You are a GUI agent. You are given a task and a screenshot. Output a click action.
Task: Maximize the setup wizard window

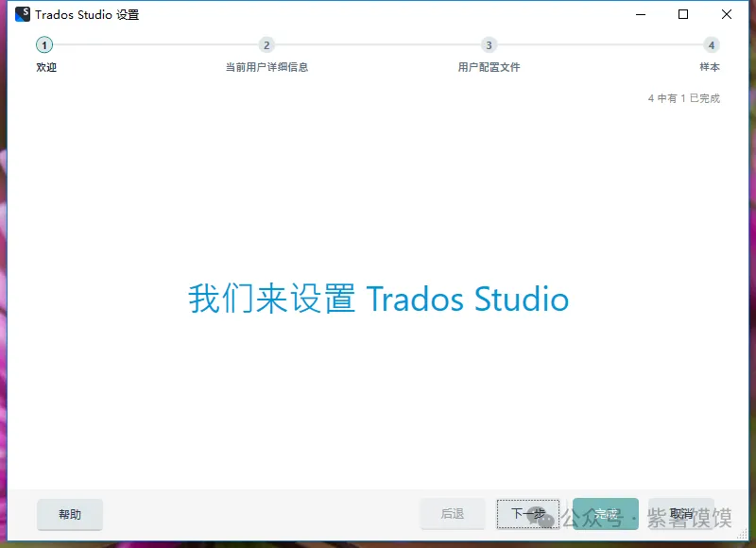point(683,14)
